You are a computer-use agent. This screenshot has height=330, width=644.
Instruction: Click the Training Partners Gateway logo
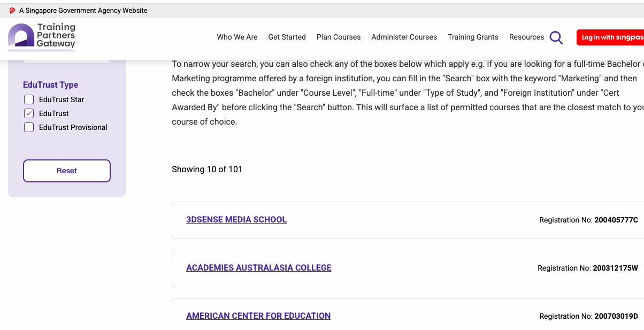click(42, 37)
